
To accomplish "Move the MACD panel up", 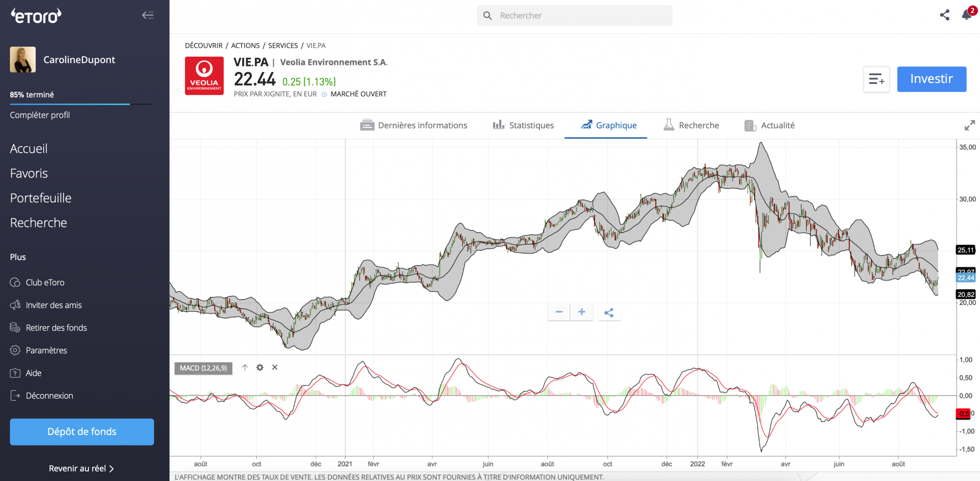I will tap(245, 367).
